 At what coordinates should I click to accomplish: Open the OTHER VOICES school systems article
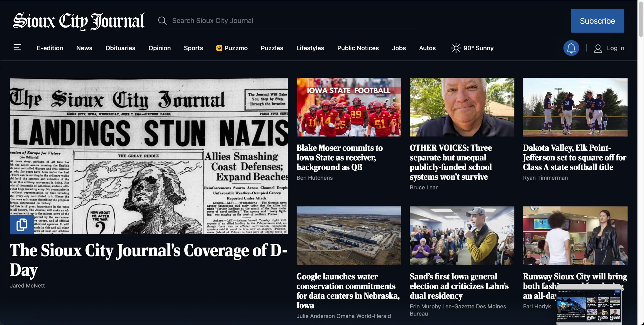tap(451, 162)
